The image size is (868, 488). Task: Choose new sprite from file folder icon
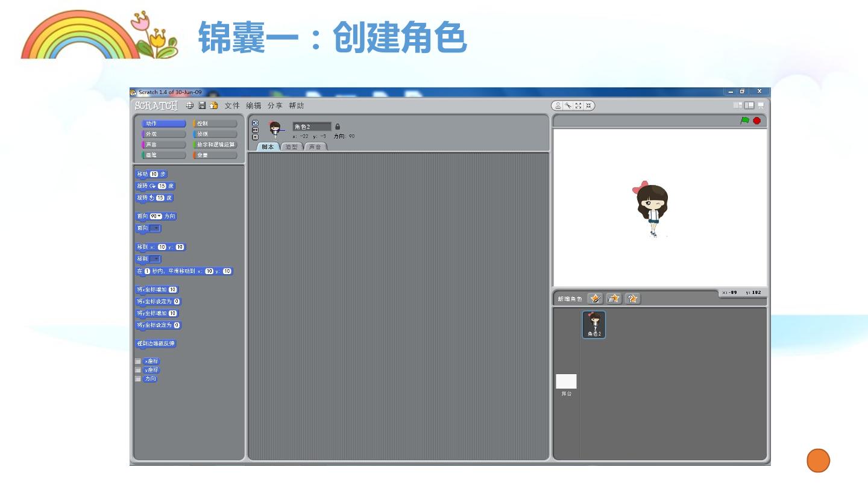614,299
